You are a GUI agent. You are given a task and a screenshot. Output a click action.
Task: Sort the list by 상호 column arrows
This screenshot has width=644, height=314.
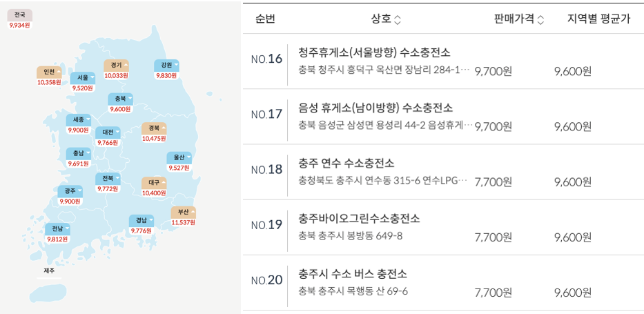pos(398,20)
